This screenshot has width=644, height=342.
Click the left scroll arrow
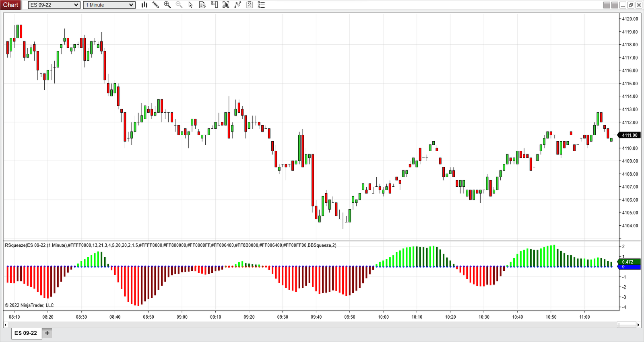pyautogui.click(x=6, y=325)
